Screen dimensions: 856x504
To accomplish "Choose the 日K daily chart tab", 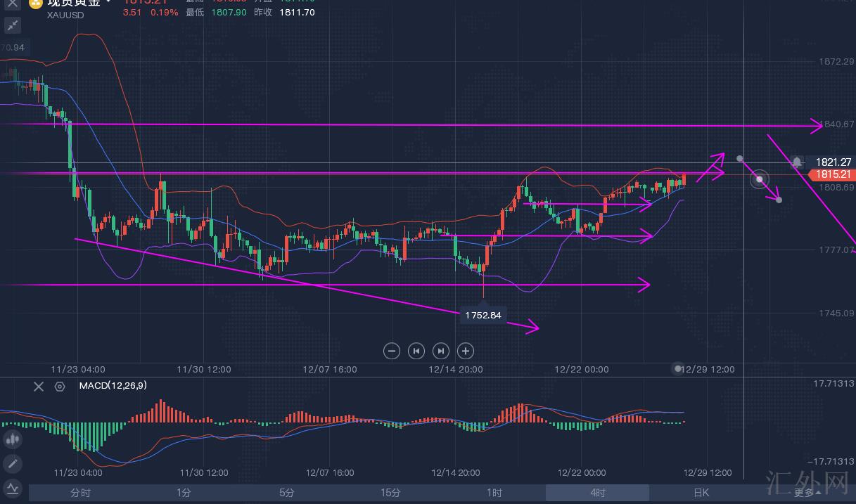I will coord(701,493).
